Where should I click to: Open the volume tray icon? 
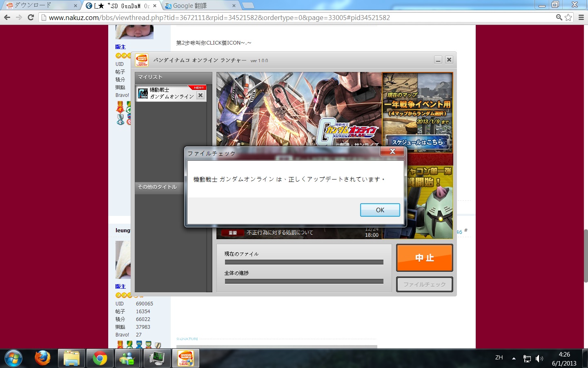[x=539, y=359]
